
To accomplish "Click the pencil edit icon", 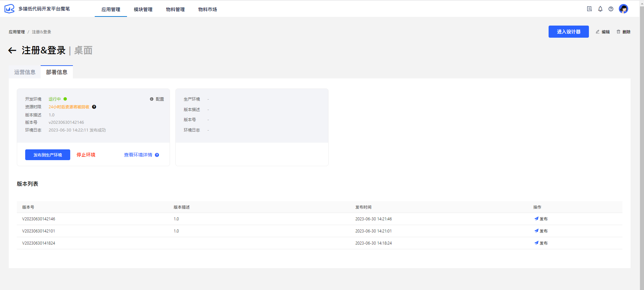I will [598, 32].
